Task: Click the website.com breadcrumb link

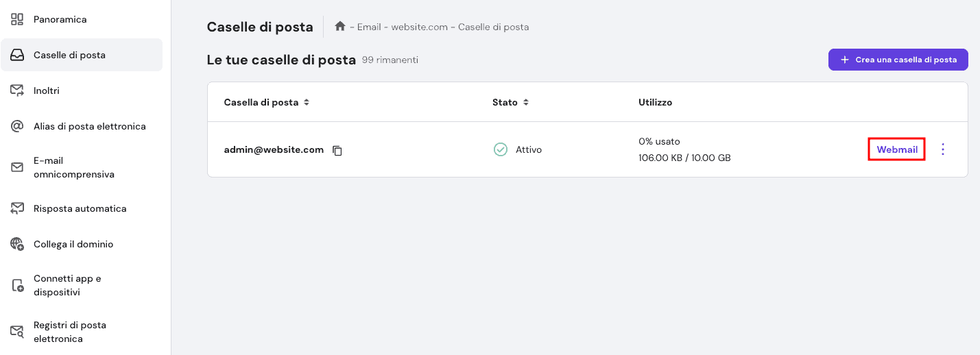Action: click(419, 27)
